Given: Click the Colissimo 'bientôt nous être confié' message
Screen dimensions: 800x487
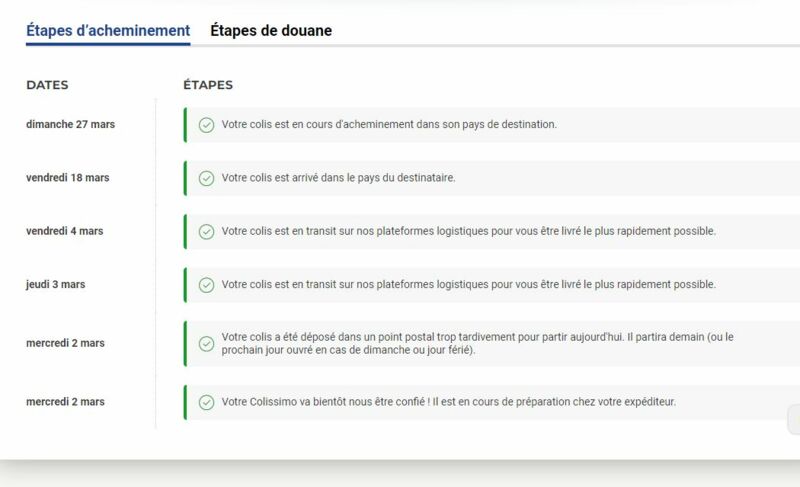Looking at the screenshot, I should [x=448, y=402].
